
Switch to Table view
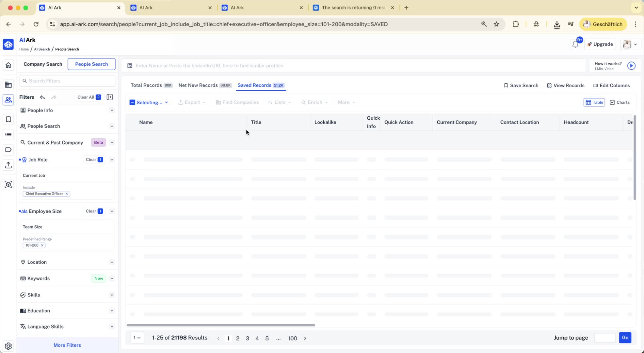594,102
